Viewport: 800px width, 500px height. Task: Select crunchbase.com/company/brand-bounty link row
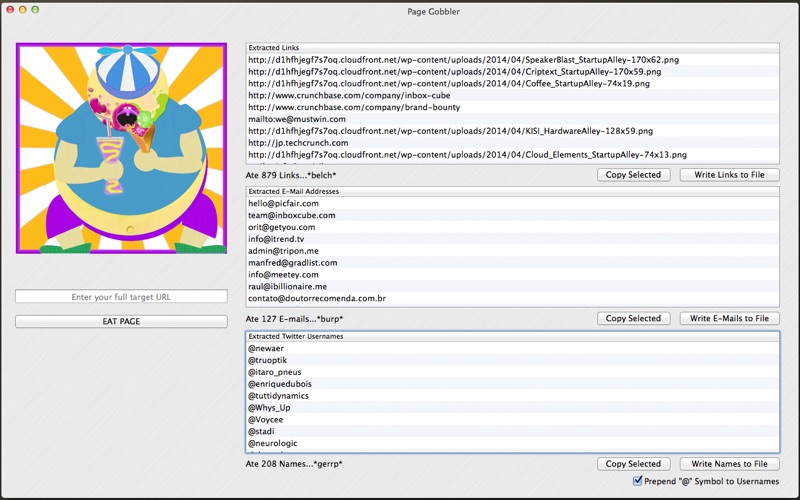(x=512, y=107)
